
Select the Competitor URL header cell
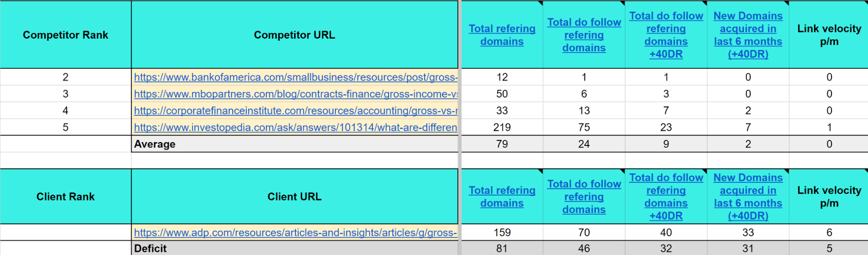[294, 35]
